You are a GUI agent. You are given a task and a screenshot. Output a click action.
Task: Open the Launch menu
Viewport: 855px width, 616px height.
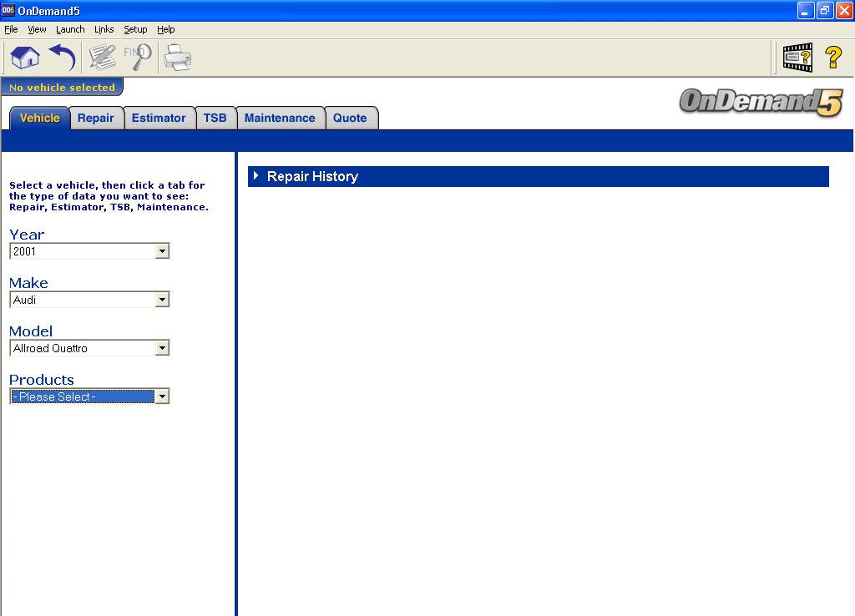coord(70,29)
